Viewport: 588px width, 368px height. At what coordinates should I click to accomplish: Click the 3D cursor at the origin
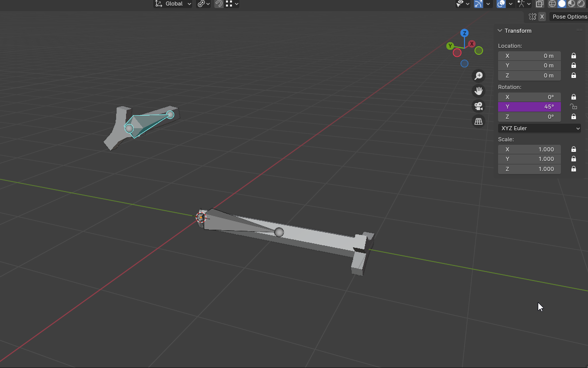(201, 217)
